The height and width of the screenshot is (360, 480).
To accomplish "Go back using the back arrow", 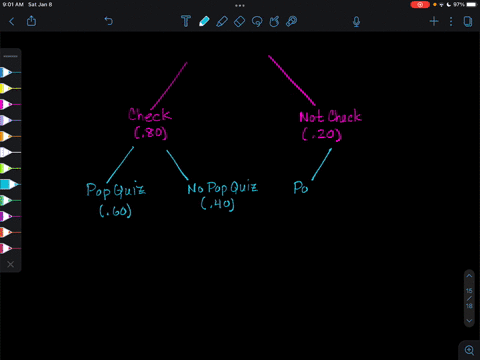I will 12,22.
